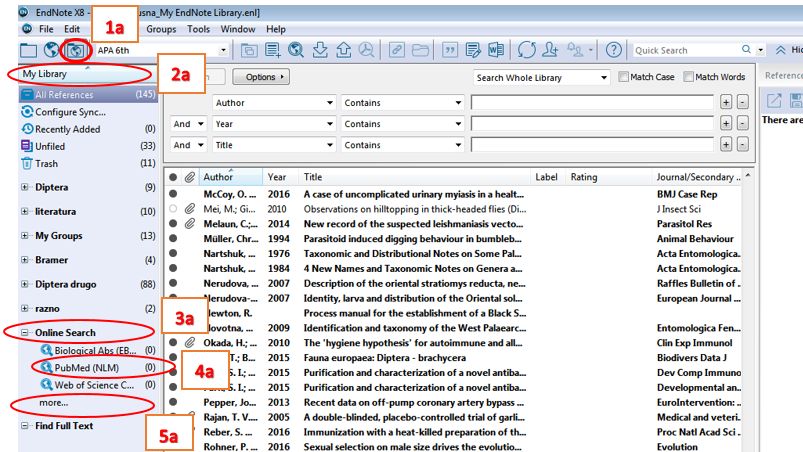
Task: Click Copy to Local Library toolbar icon
Action: 249,50
